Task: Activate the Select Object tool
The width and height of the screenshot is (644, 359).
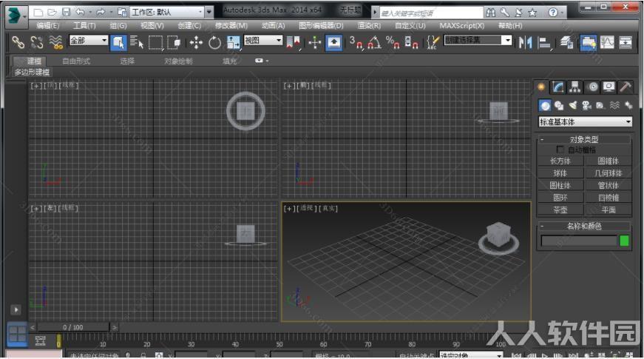Action: tap(118, 42)
